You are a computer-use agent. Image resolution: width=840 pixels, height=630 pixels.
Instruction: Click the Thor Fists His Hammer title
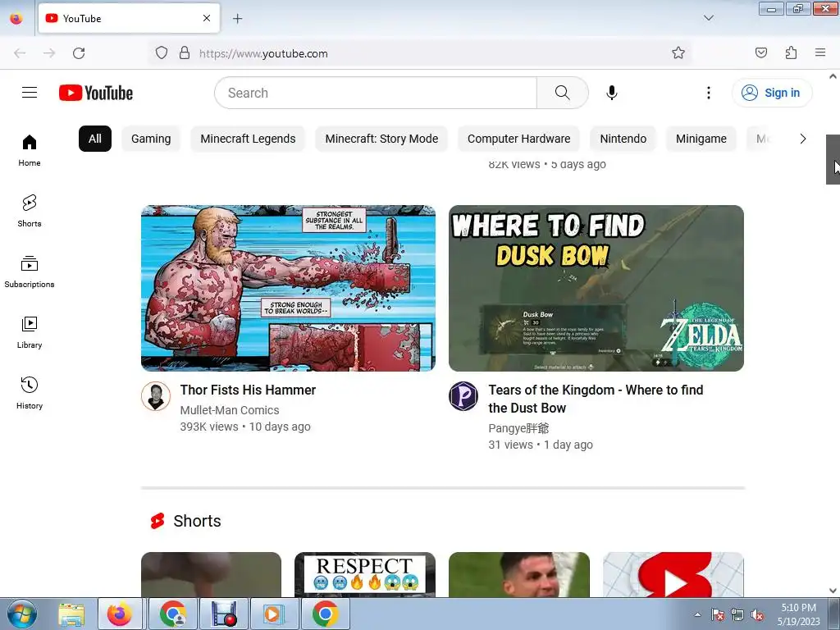click(248, 390)
